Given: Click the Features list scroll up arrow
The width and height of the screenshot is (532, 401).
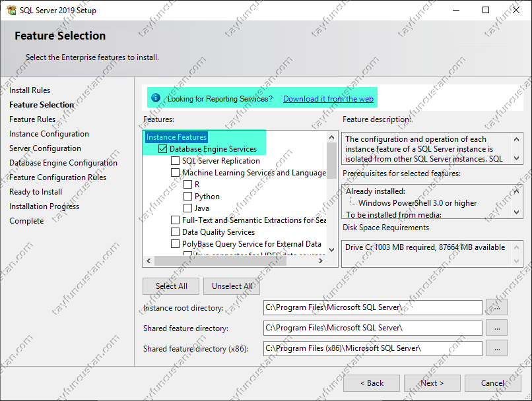Looking at the screenshot, I should pyautogui.click(x=332, y=137).
